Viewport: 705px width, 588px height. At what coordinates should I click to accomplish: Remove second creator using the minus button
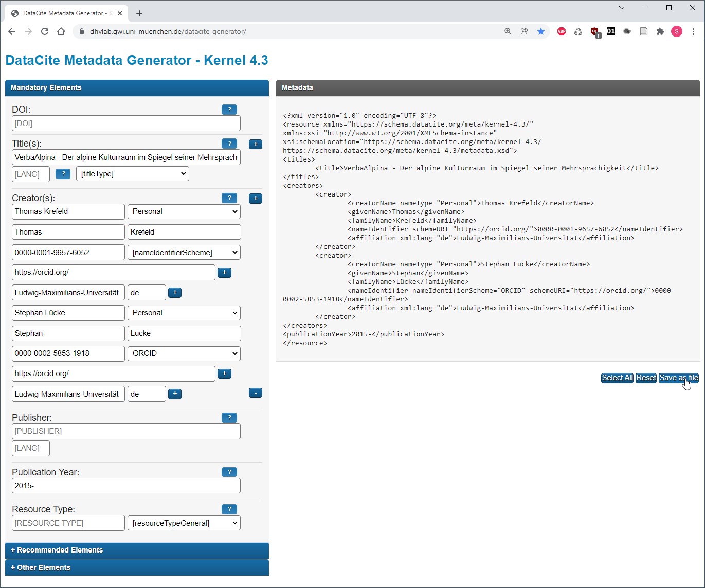tap(255, 393)
